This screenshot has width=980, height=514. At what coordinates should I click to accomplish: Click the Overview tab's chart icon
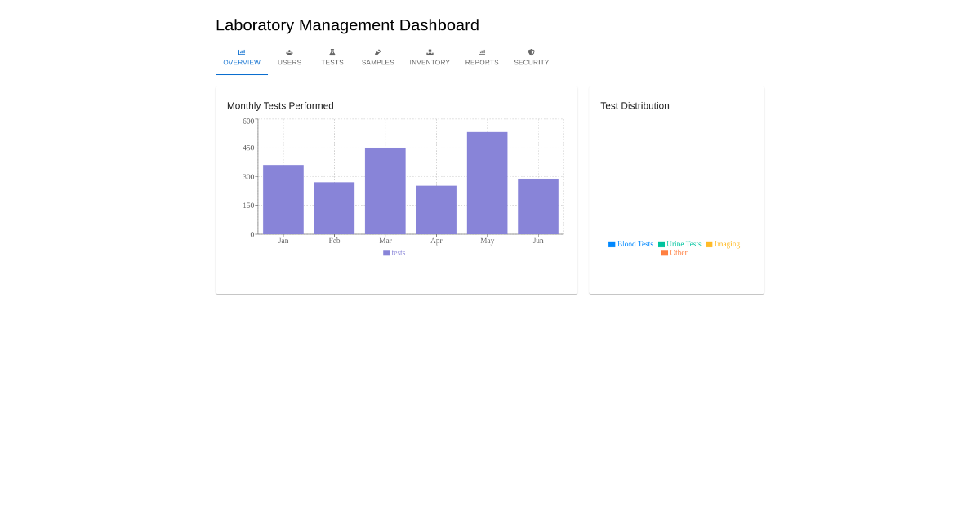click(242, 52)
